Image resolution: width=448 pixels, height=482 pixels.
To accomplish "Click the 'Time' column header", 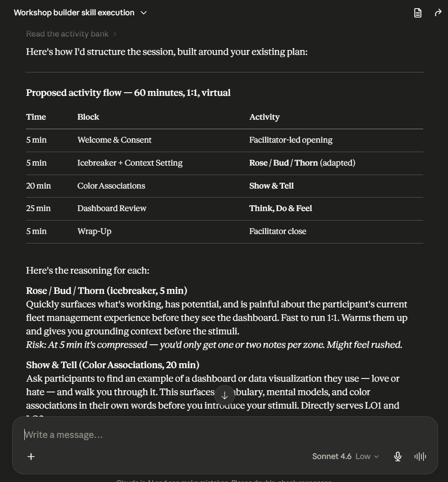I will click(36, 117).
